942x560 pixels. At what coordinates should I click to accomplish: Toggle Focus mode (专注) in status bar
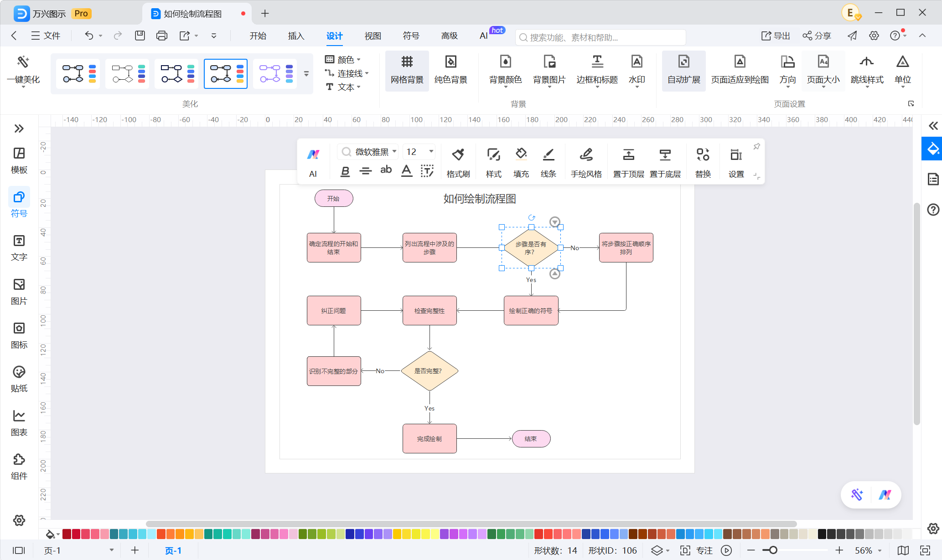click(x=697, y=550)
